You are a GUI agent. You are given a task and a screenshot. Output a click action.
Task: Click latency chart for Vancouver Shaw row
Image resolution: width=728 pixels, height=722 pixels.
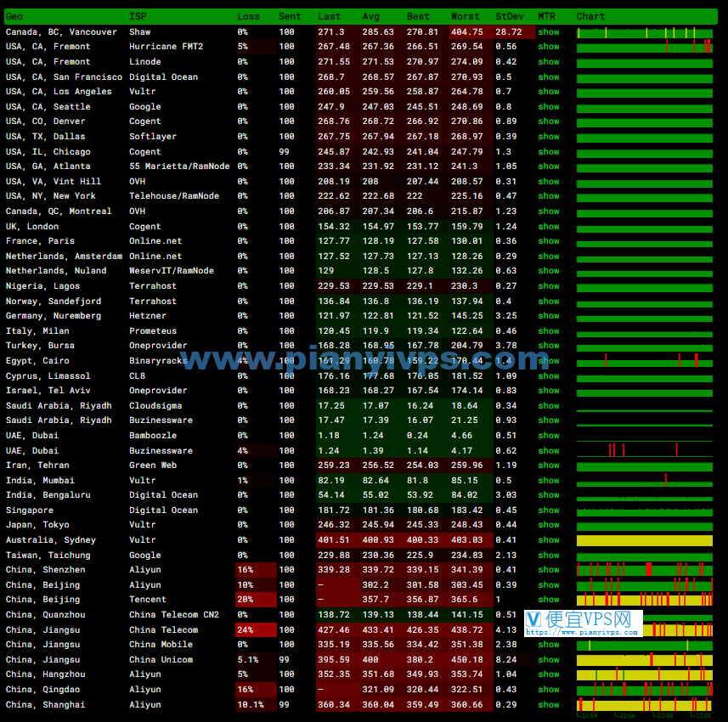[645, 33]
